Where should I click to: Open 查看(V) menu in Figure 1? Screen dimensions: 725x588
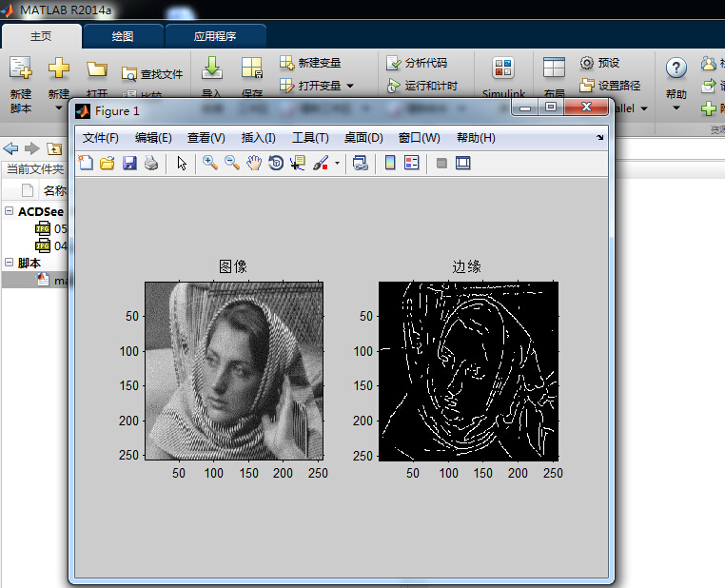206,138
